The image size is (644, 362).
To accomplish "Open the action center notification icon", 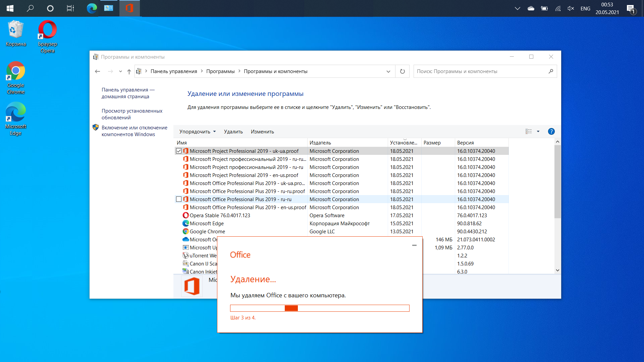I will click(631, 8).
